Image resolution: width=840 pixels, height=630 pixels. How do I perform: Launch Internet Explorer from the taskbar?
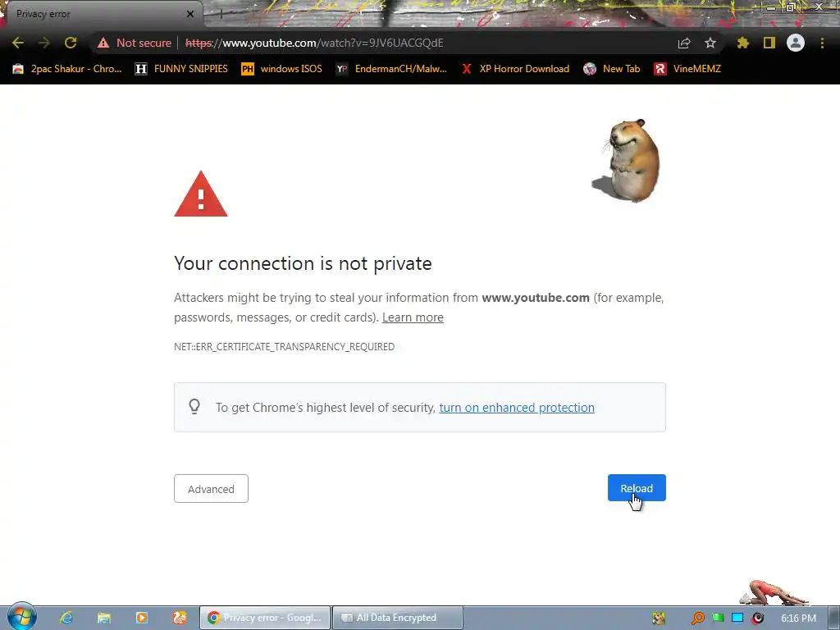coord(66,618)
